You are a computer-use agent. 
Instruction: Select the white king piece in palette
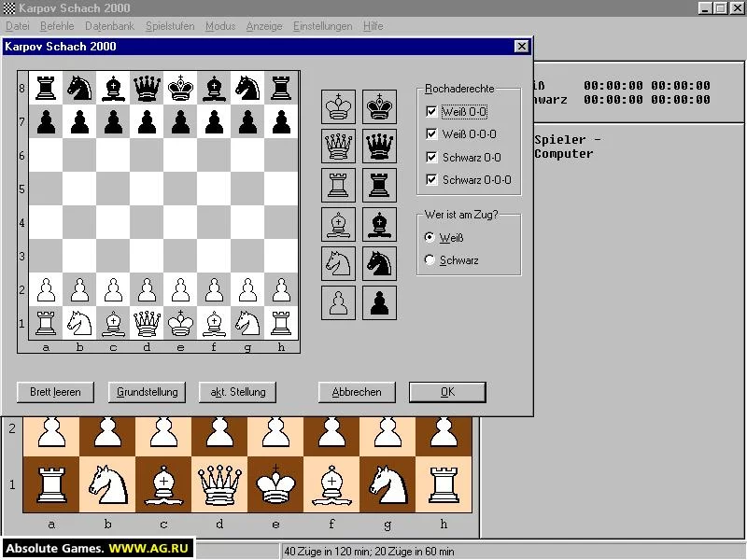pos(338,106)
